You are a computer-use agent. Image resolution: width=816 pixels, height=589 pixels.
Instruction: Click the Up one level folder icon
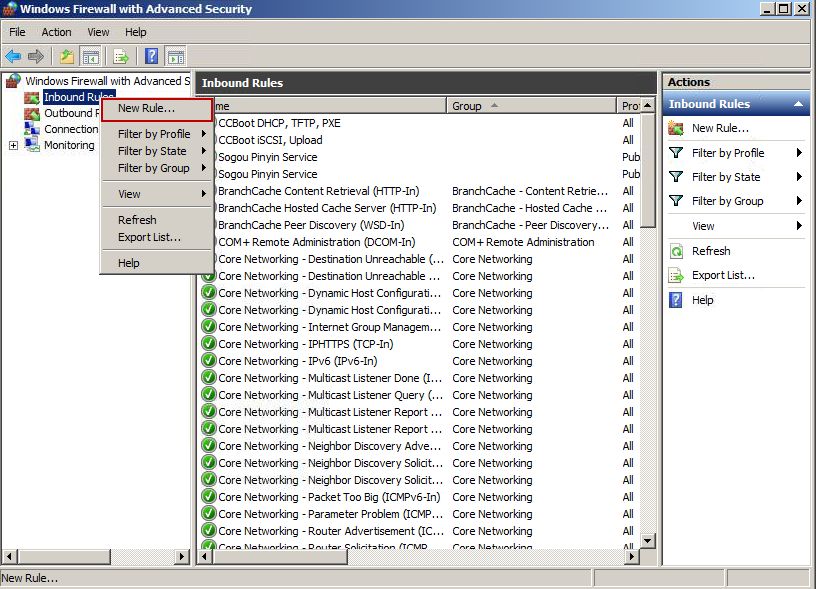click(67, 56)
